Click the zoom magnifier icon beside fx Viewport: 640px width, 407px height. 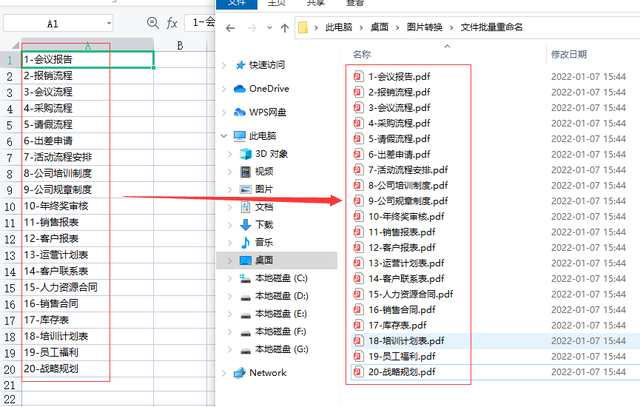[x=152, y=22]
